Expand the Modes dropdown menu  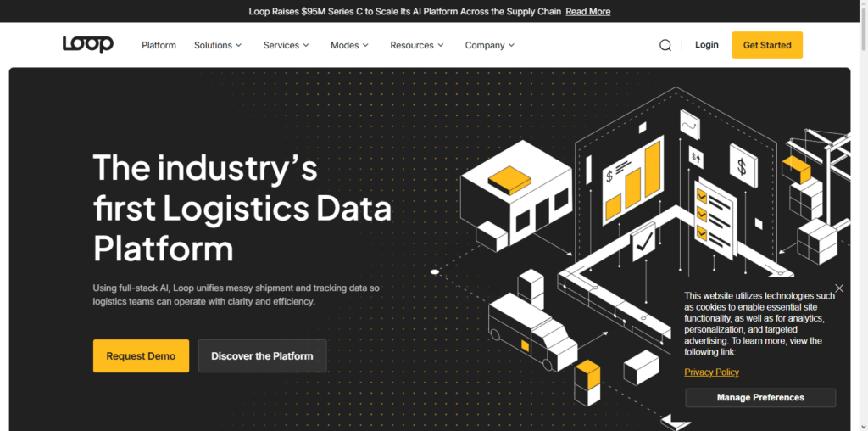click(x=349, y=46)
